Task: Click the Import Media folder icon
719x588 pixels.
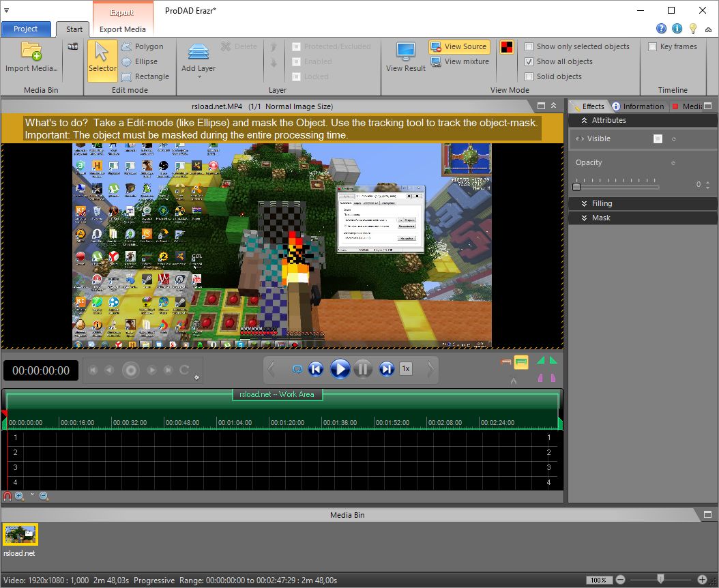Action: pyautogui.click(x=31, y=51)
